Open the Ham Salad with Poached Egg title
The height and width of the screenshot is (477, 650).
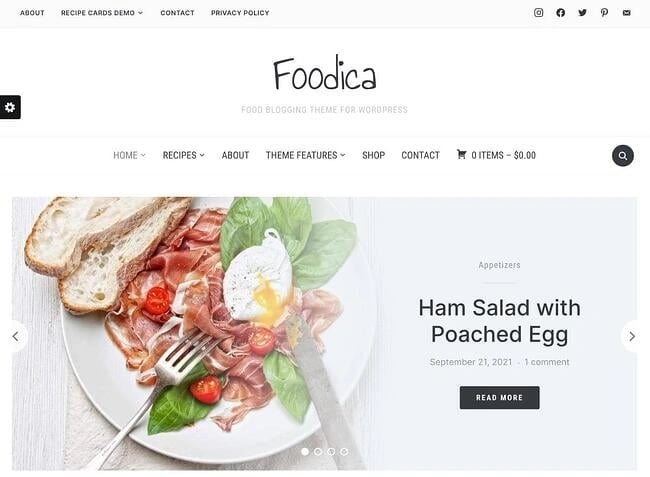pos(500,321)
